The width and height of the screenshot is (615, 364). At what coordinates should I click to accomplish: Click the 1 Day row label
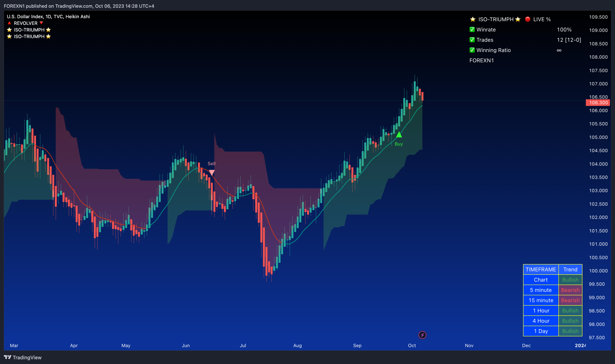541,331
